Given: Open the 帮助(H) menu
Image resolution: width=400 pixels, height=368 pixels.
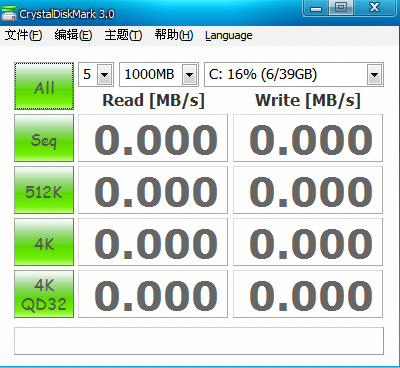Looking at the screenshot, I should (174, 35).
